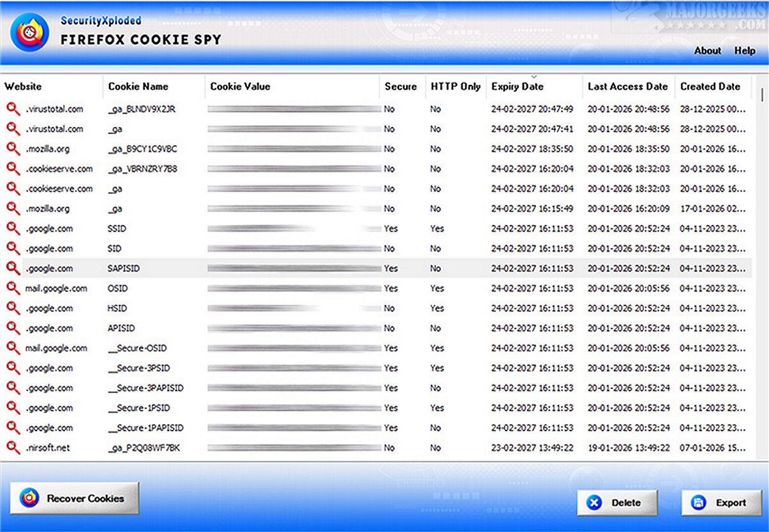This screenshot has height=532, width=769.
Task: Click the magnifier icon for mozilla.org _ga row
Action: [x=13, y=209]
